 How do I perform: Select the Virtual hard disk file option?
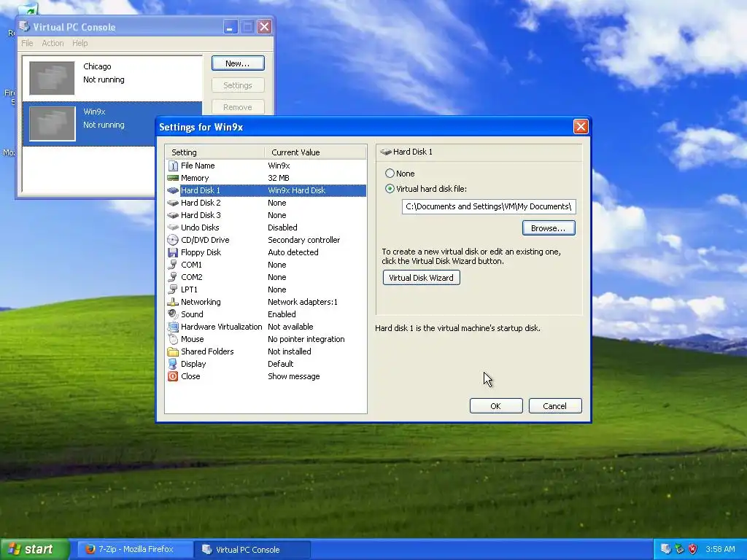click(x=390, y=189)
